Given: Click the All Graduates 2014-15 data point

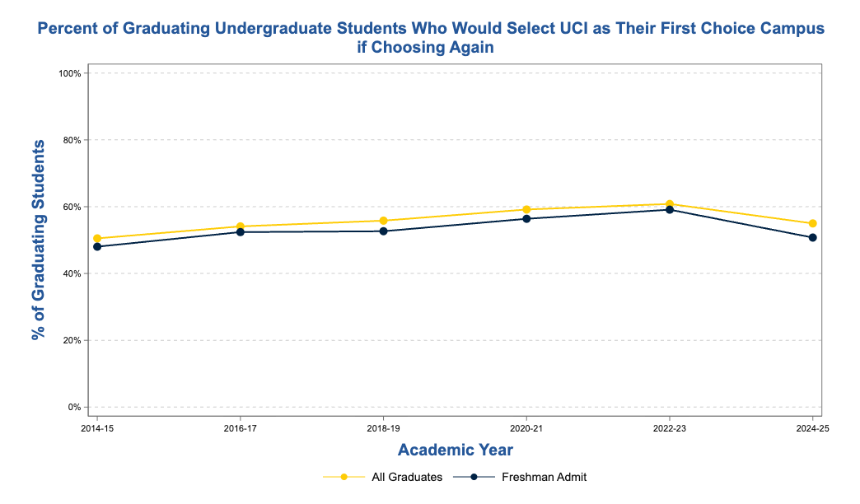Looking at the screenshot, I should (x=97, y=239).
